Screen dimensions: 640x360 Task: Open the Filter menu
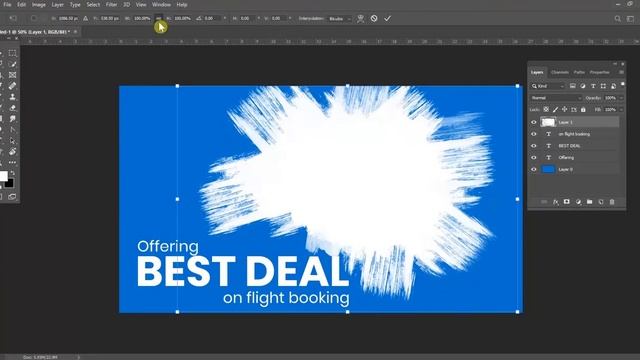click(x=111, y=4)
